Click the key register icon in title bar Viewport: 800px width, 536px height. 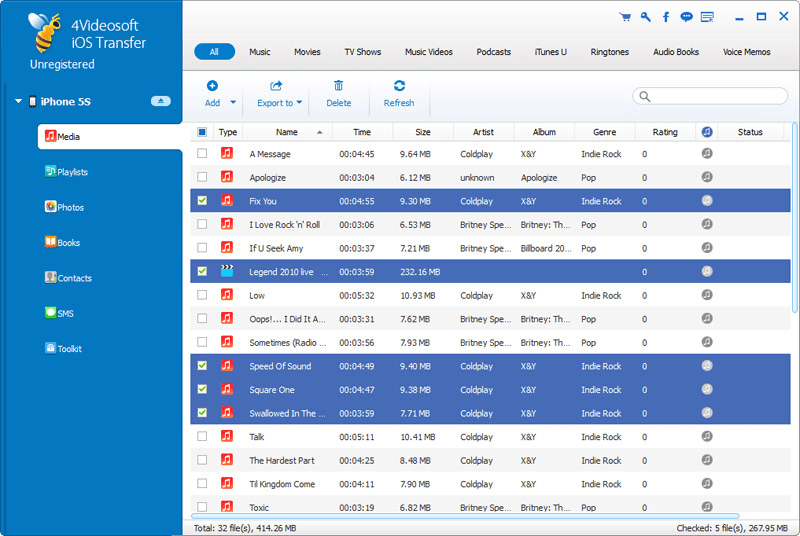646,16
